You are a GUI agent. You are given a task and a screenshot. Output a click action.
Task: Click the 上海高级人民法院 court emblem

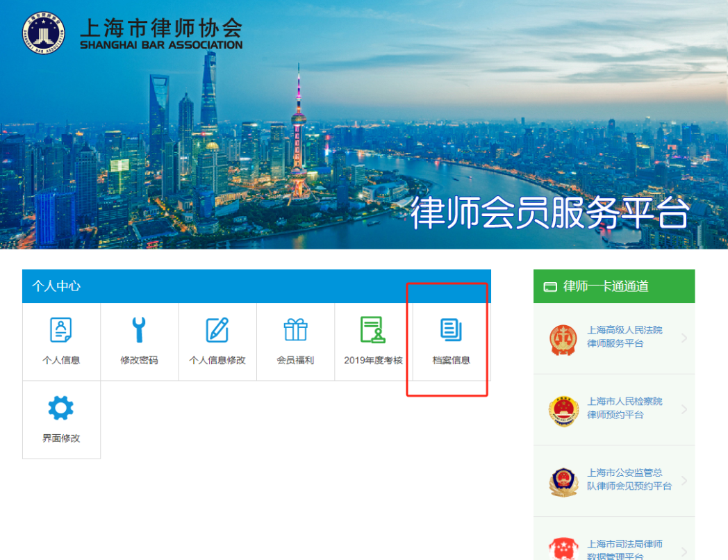pos(563,338)
